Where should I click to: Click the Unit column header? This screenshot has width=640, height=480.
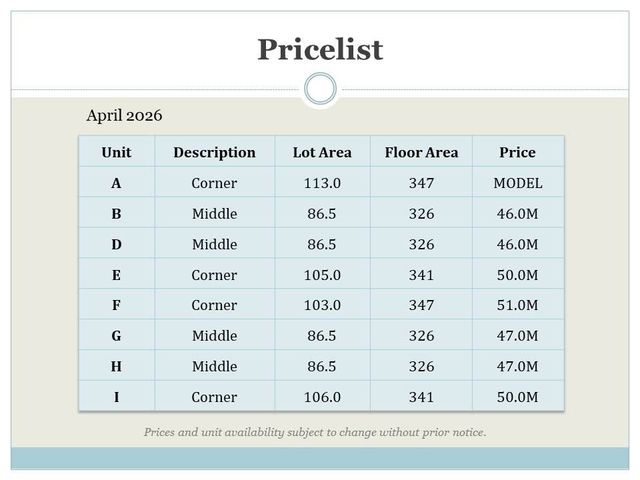(116, 152)
